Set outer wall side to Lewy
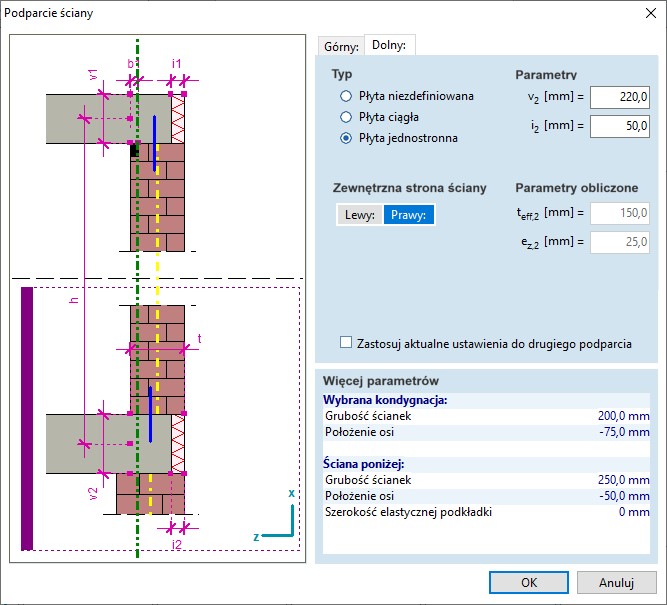The width and height of the screenshot is (667, 605). coord(359,214)
